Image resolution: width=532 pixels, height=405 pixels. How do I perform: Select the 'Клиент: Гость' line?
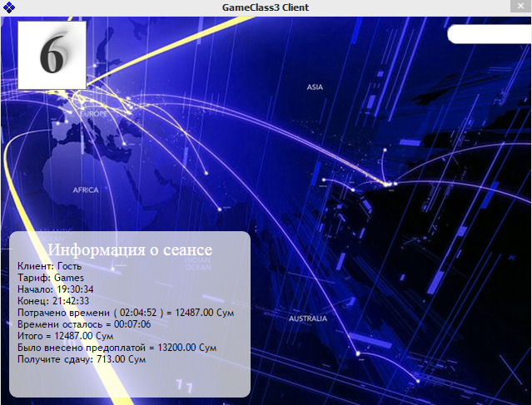pyautogui.click(x=49, y=266)
